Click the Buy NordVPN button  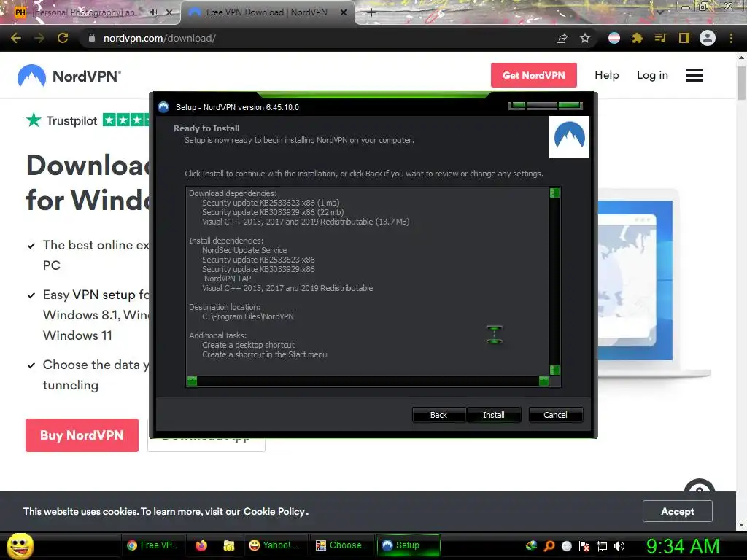pyautogui.click(x=82, y=435)
